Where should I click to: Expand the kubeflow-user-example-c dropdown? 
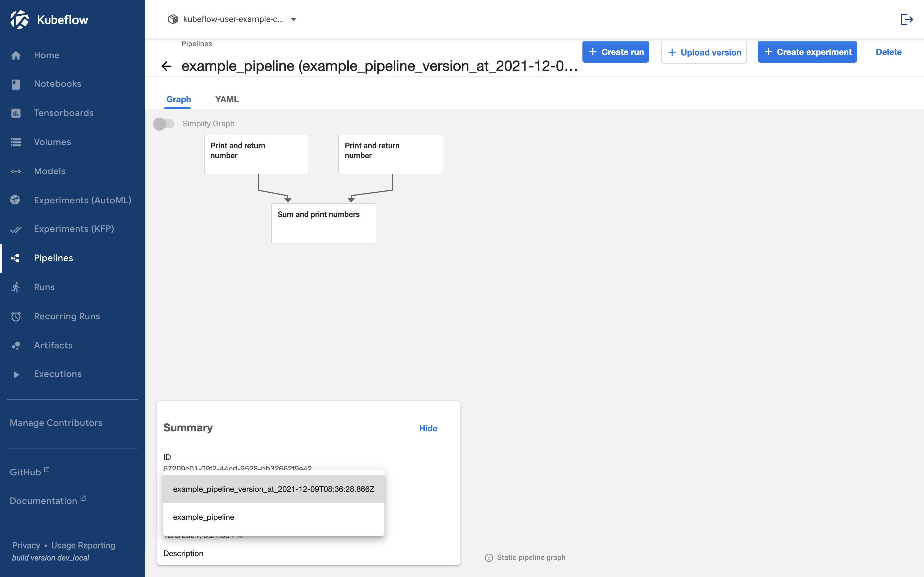coord(293,19)
